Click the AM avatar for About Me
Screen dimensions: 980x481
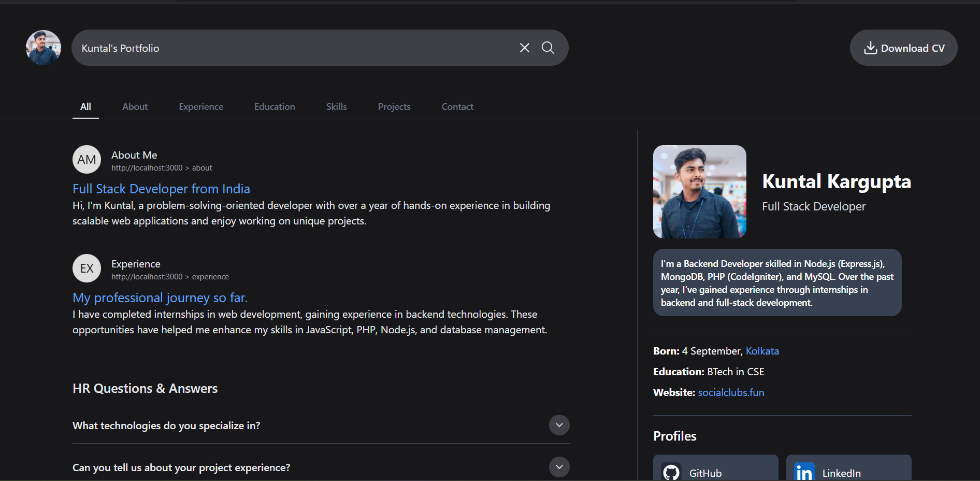coord(87,160)
